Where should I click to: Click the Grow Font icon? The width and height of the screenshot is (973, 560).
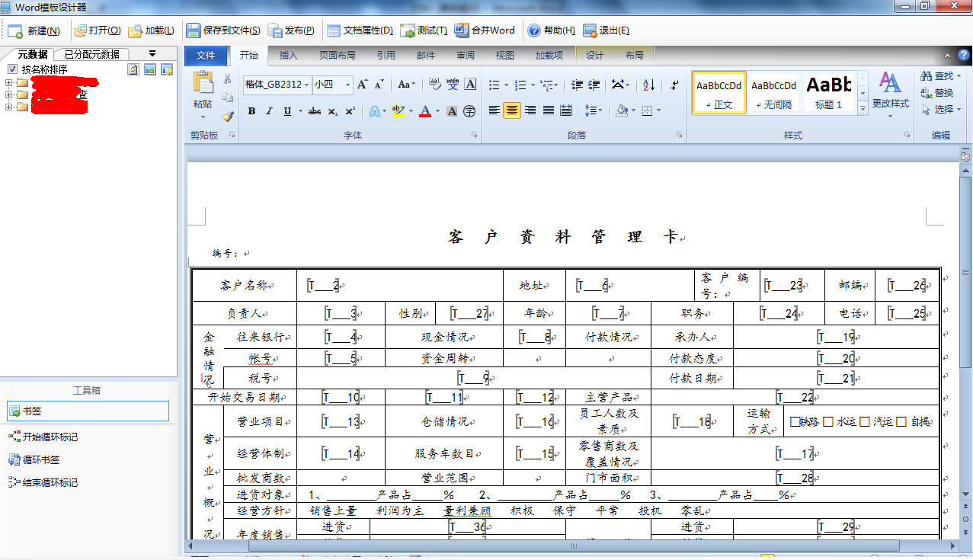[x=363, y=85]
